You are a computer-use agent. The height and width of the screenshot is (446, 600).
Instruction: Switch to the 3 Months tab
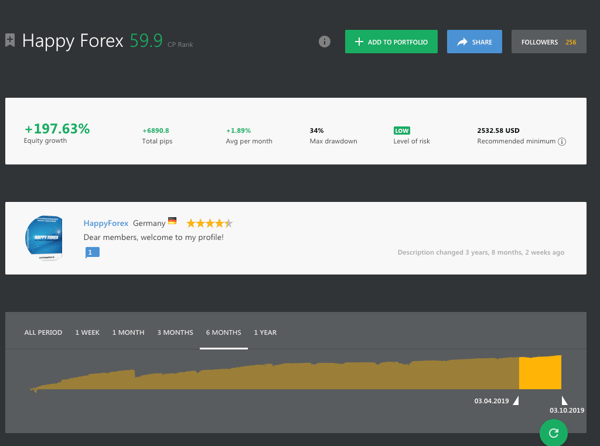(x=175, y=332)
